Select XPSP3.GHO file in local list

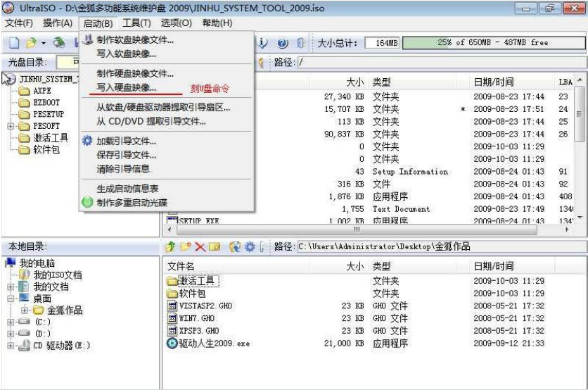[199, 331]
